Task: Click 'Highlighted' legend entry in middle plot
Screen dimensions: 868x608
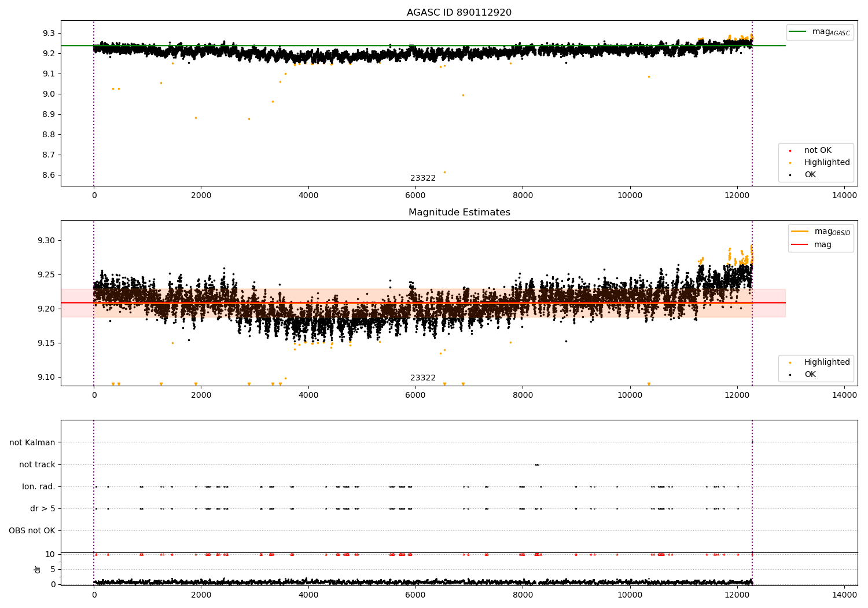Action: click(x=826, y=362)
